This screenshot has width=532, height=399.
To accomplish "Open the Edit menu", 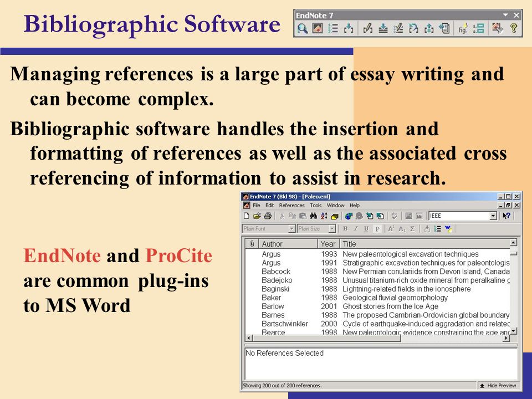I will 270,205.
